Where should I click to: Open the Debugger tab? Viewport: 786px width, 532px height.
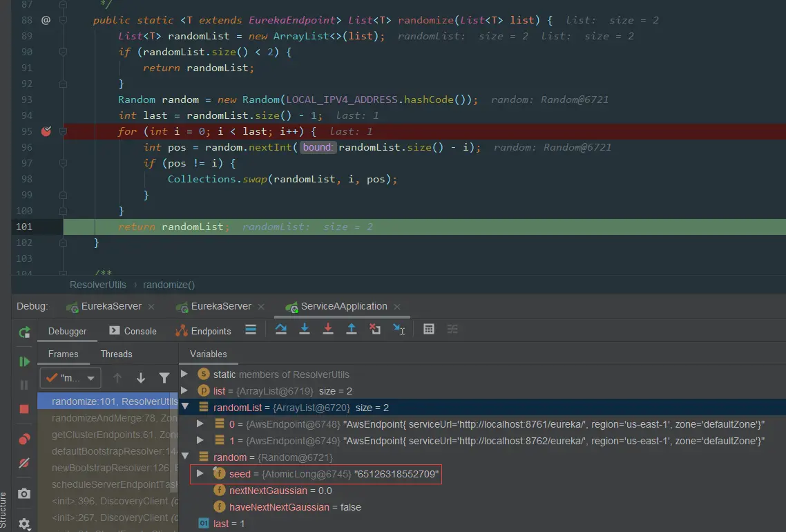(x=67, y=332)
